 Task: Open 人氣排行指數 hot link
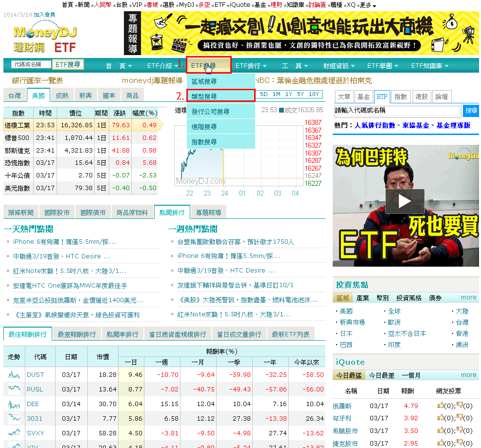(375, 125)
